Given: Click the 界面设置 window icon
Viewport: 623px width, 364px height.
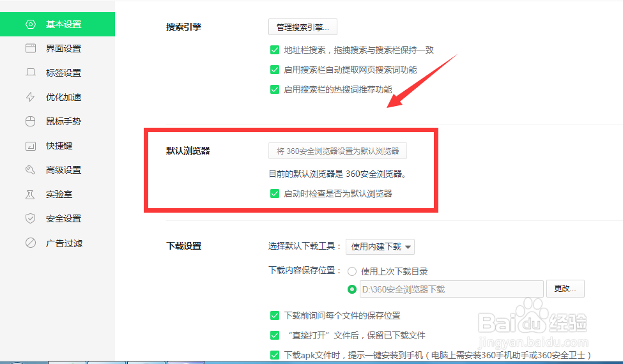Looking at the screenshot, I should tap(31, 49).
